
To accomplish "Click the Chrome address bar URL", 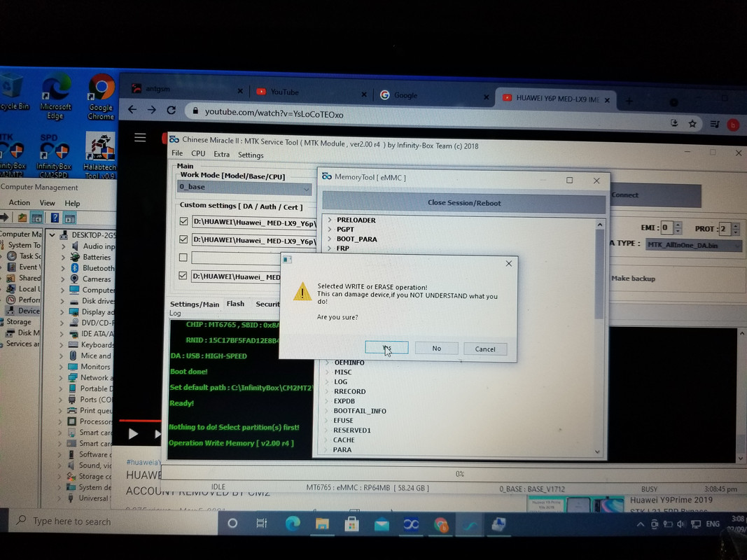I will coord(274,113).
